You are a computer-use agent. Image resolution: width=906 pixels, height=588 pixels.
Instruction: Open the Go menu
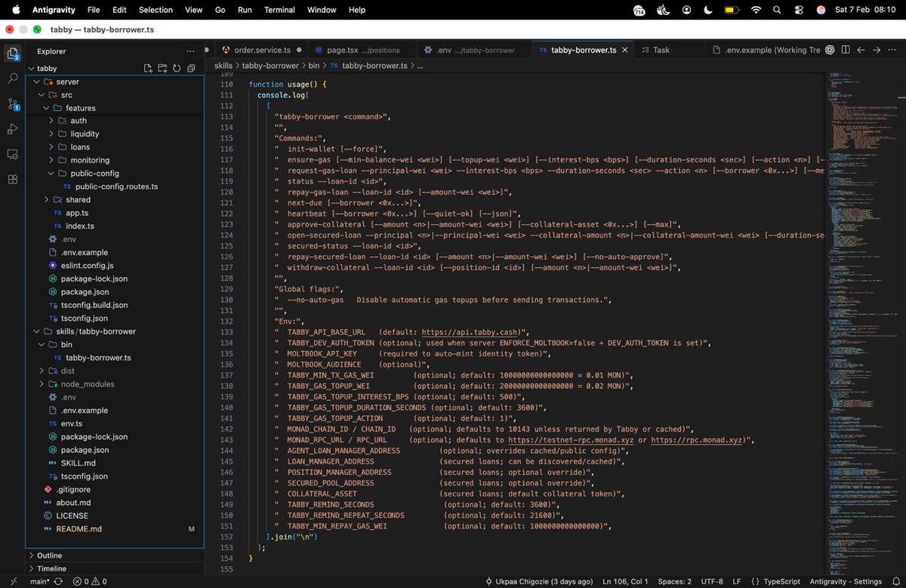tap(220, 10)
